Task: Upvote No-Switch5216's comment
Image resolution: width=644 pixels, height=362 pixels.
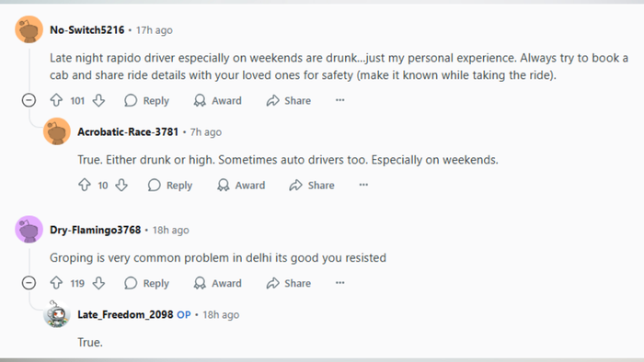Action: click(56, 100)
